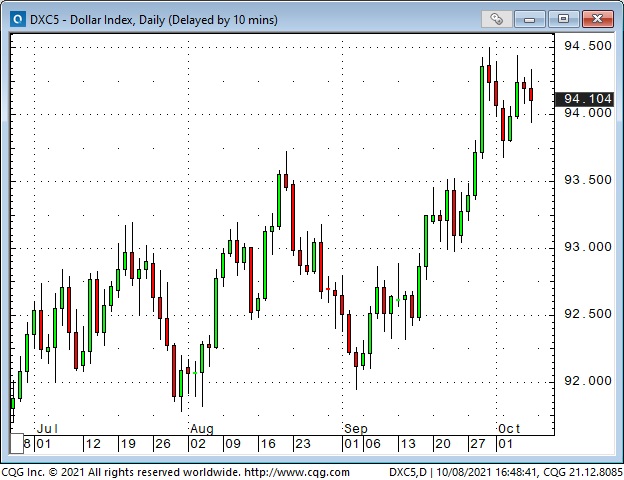The image size is (624, 480).
Task: Click the 94.500 price scale label
Action: click(587, 46)
